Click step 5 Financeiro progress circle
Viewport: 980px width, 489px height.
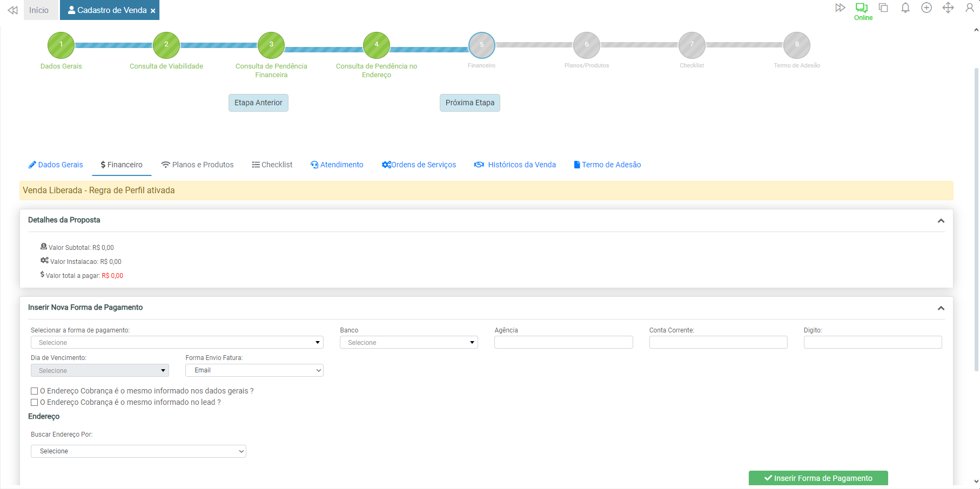coord(481,45)
